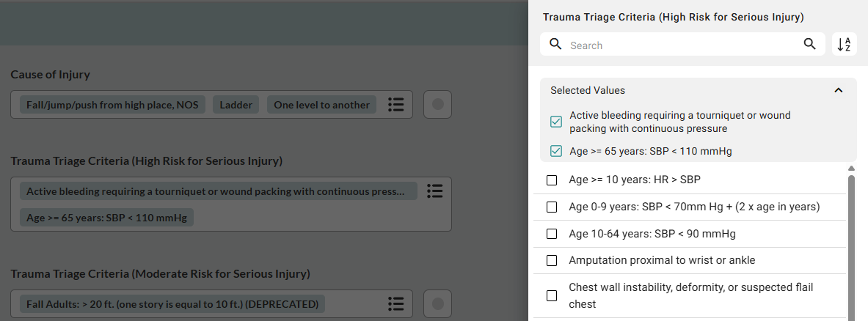Collapse the Selected Values section
This screenshot has width=868, height=321.
[839, 90]
